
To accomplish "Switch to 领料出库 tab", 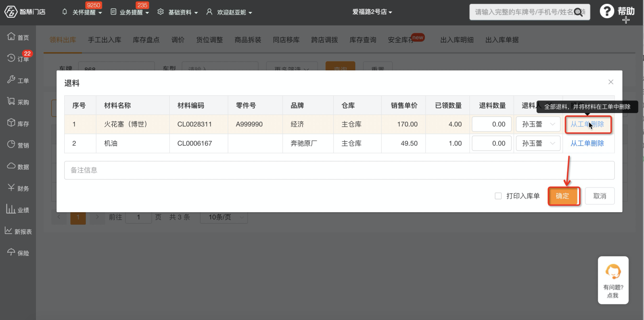I will (x=63, y=40).
